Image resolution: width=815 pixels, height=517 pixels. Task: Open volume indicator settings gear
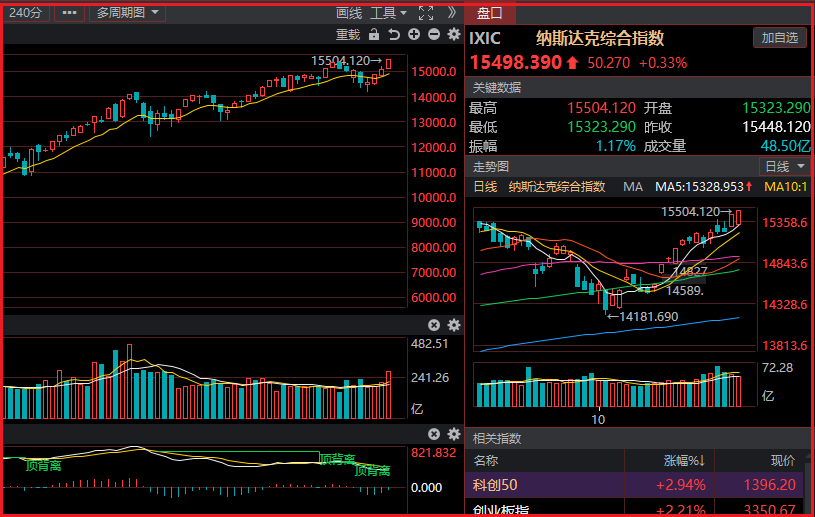(x=454, y=325)
